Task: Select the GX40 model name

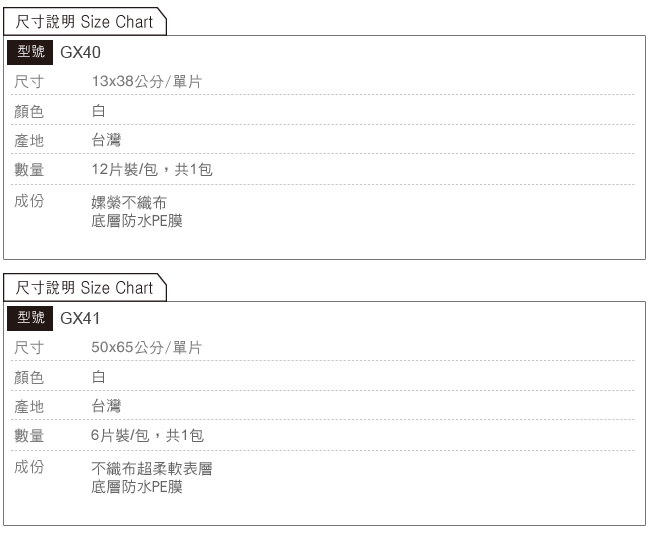Action: coord(80,53)
